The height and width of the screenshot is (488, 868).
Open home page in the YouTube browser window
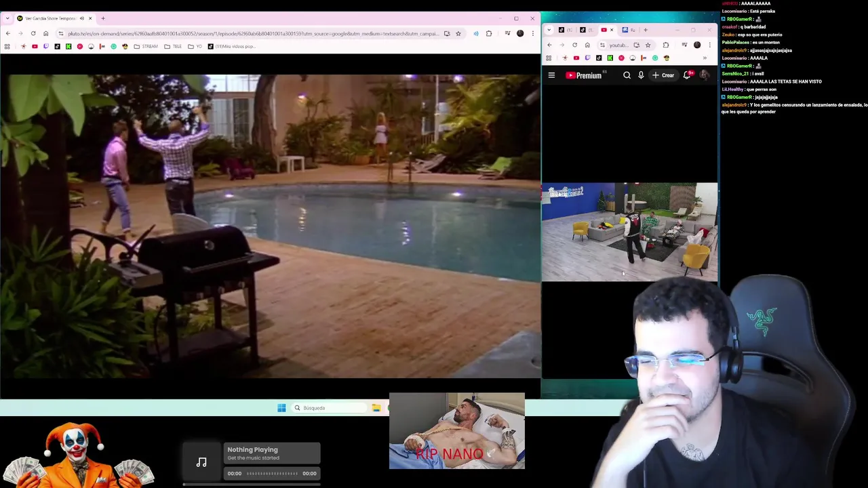pos(587,45)
